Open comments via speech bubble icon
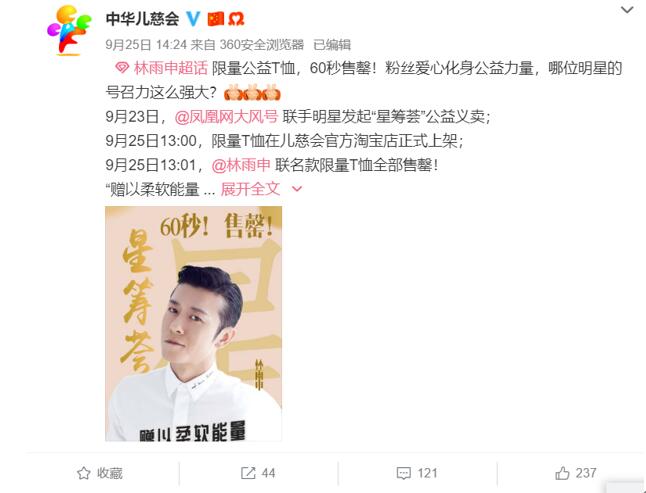 tap(403, 473)
